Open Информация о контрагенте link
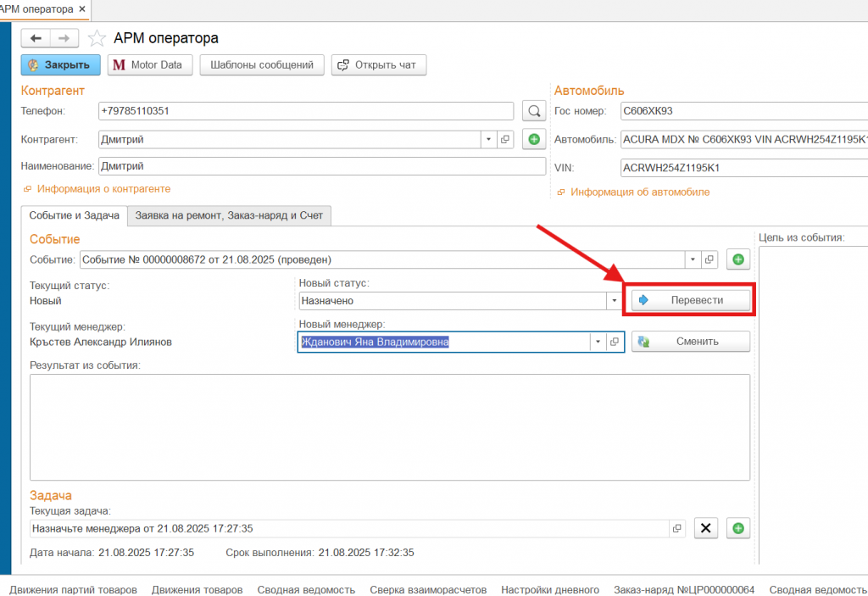868x596 pixels. click(103, 189)
